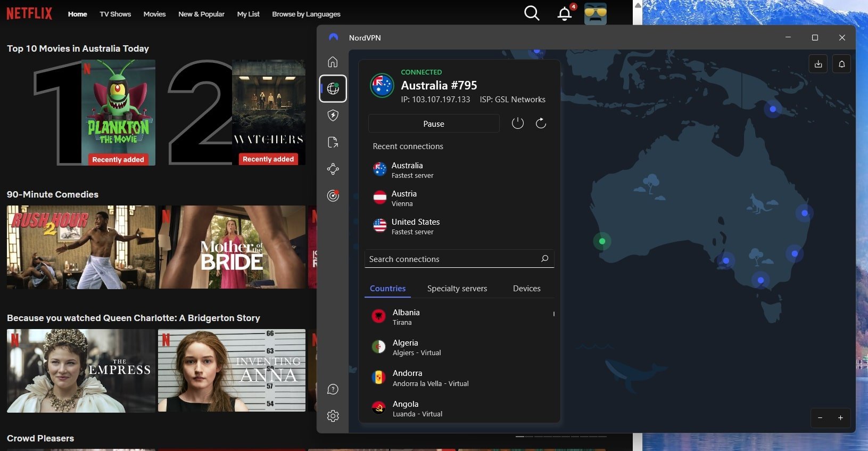Disconnect with the power icon

pos(517,124)
